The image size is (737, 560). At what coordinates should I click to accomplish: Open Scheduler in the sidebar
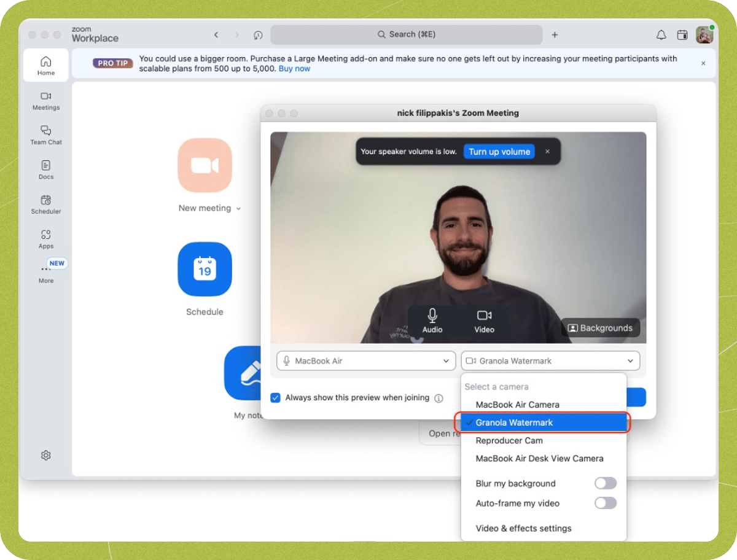(46, 204)
